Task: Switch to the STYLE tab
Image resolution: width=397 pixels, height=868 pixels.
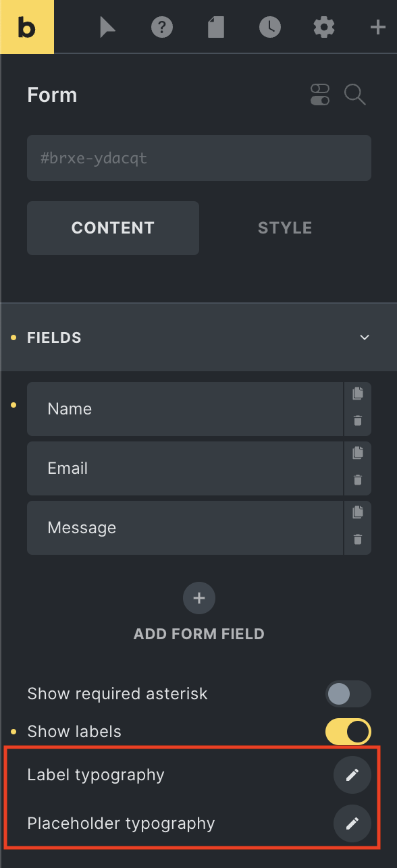Action: (x=285, y=228)
